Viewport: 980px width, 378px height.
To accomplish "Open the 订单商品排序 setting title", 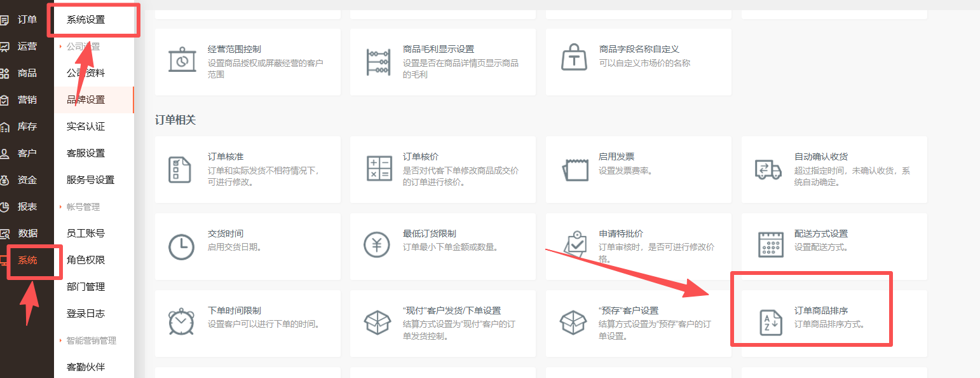I will pos(821,311).
